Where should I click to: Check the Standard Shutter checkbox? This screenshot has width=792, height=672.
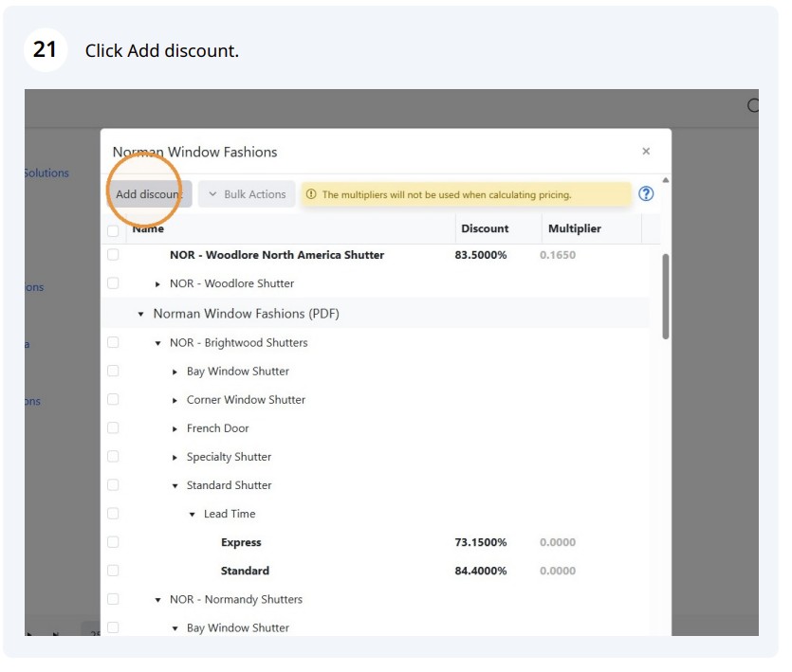click(113, 485)
